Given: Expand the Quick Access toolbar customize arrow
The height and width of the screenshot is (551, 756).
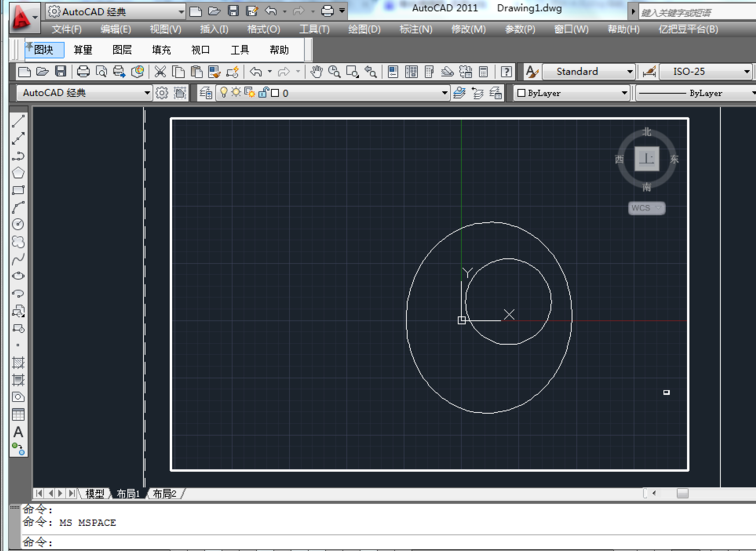Looking at the screenshot, I should click(342, 11).
